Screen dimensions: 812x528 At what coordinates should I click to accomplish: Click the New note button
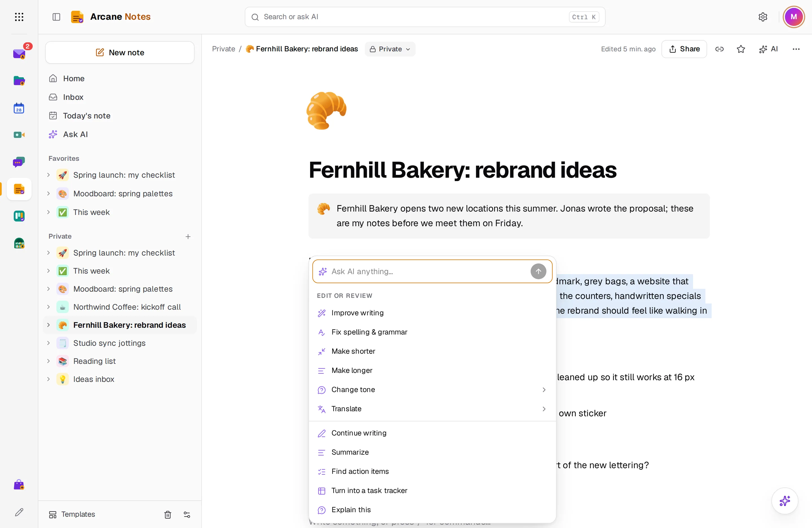[x=120, y=52]
